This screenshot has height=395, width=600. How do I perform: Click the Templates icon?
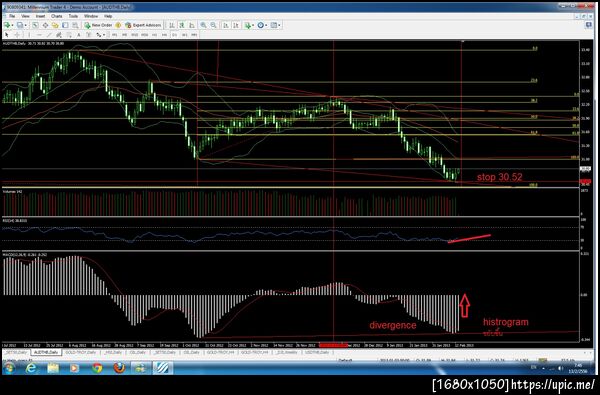[274, 25]
